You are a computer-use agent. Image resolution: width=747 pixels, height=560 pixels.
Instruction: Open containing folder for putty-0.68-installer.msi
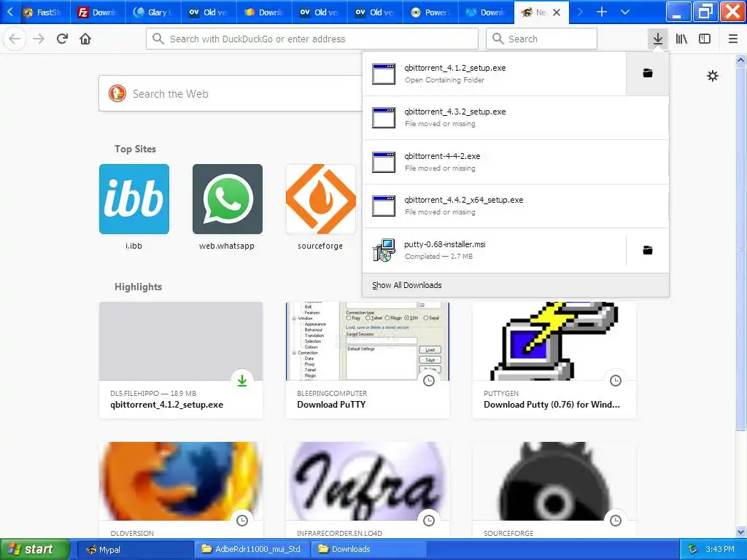[648, 250]
